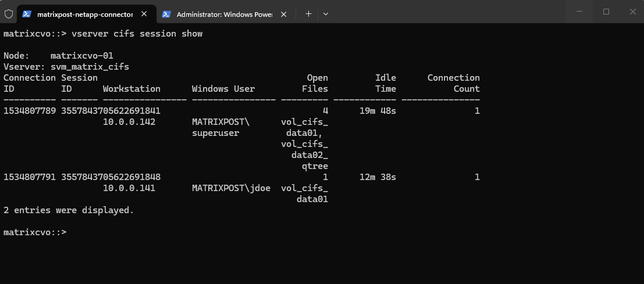644x284 pixels.
Task: Click PowerShell icon on Administrator tab
Action: pyautogui.click(x=166, y=14)
